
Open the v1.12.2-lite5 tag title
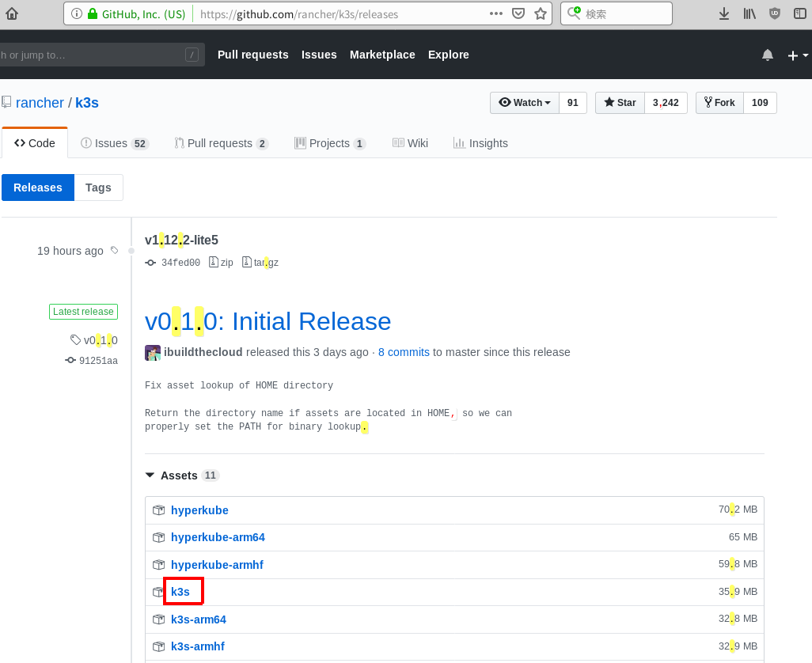(181, 241)
